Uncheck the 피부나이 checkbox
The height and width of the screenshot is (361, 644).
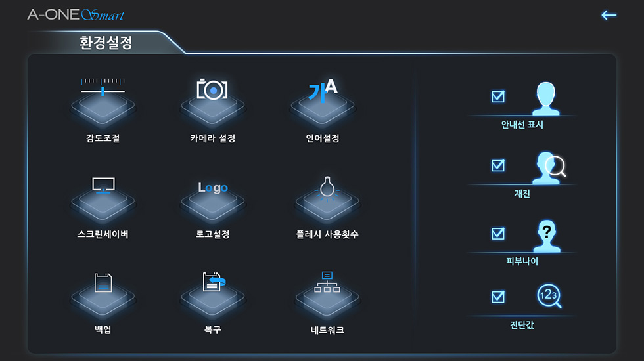(x=498, y=234)
